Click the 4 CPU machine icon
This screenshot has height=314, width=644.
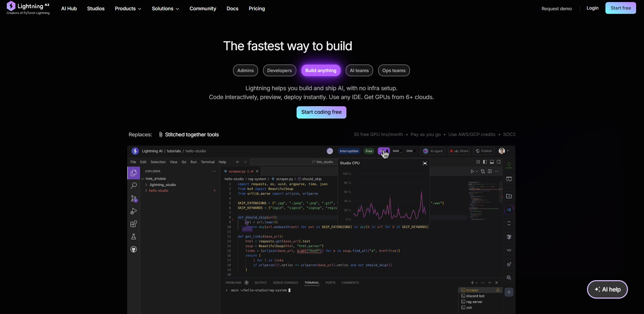pos(509,165)
